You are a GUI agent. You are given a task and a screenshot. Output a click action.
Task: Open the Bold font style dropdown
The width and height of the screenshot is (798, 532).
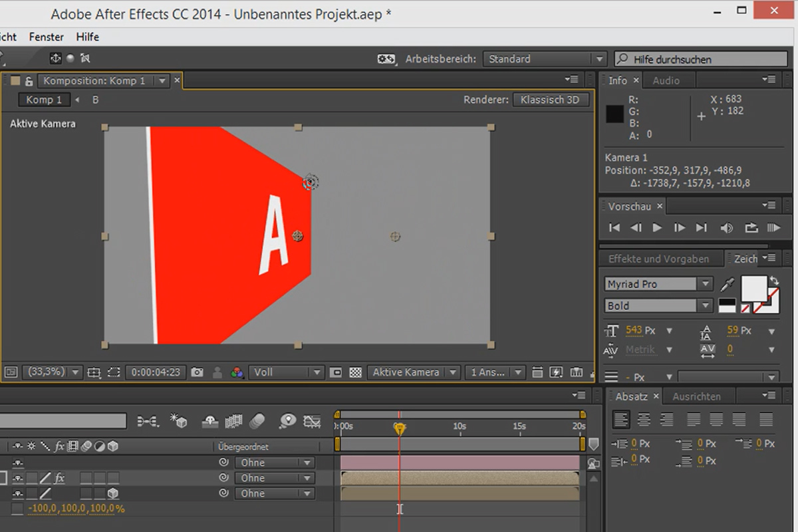coord(659,306)
